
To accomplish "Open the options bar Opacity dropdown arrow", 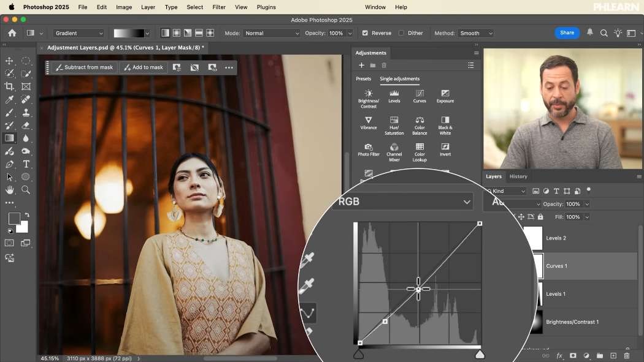I will (x=350, y=33).
